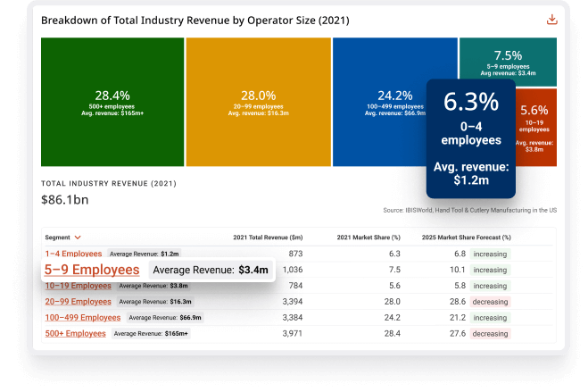Click the decreasing badge in 500+ Employees row

[x=490, y=333]
